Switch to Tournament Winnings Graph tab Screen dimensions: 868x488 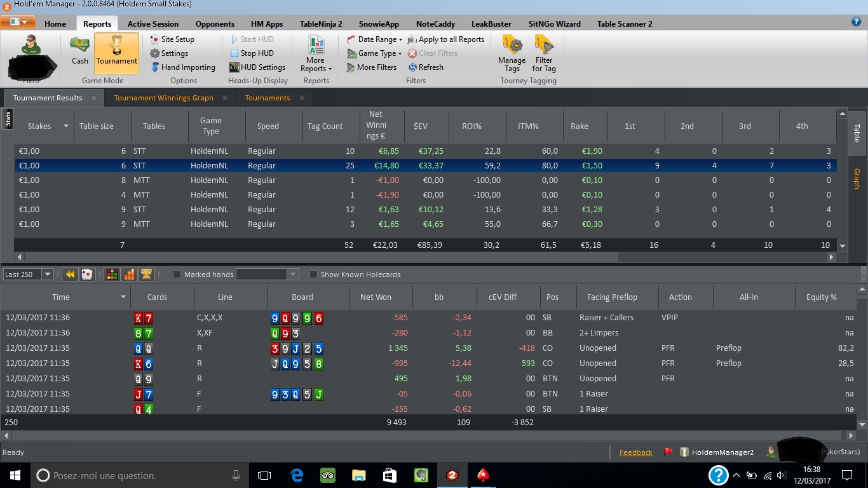pyautogui.click(x=163, y=98)
